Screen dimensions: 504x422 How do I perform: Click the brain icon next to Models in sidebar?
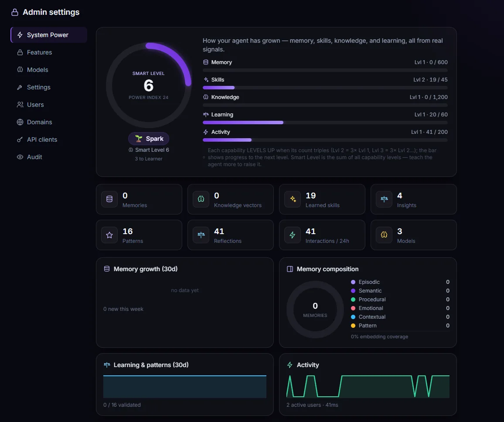(x=20, y=69)
